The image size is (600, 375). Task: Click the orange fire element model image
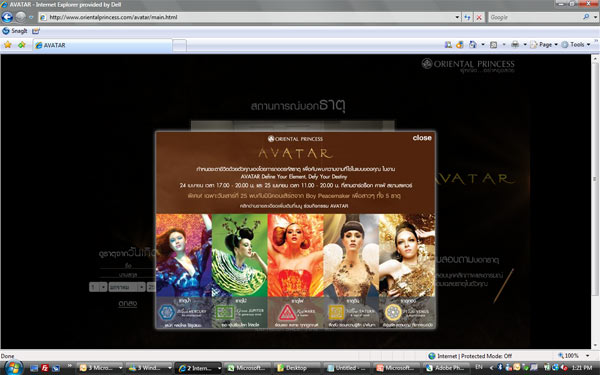(295, 255)
